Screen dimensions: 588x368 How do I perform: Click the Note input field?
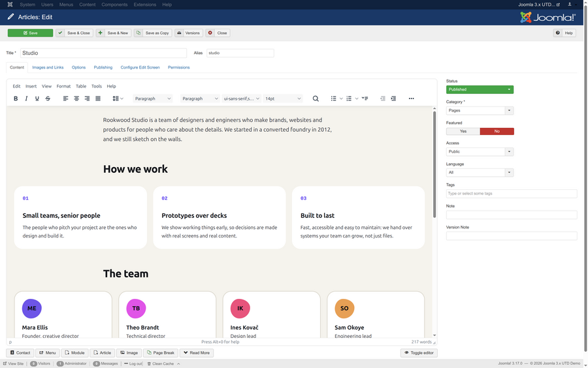[x=512, y=215]
